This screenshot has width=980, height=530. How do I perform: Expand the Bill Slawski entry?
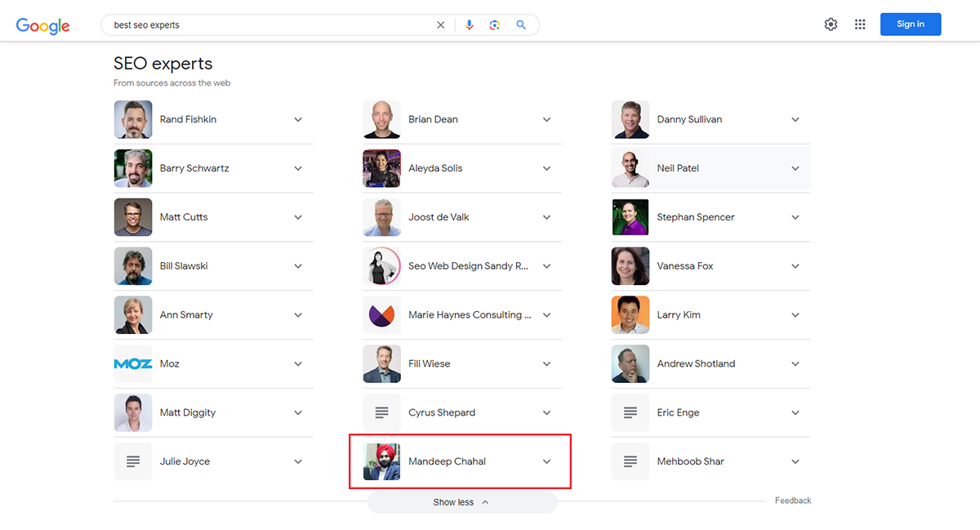298,266
